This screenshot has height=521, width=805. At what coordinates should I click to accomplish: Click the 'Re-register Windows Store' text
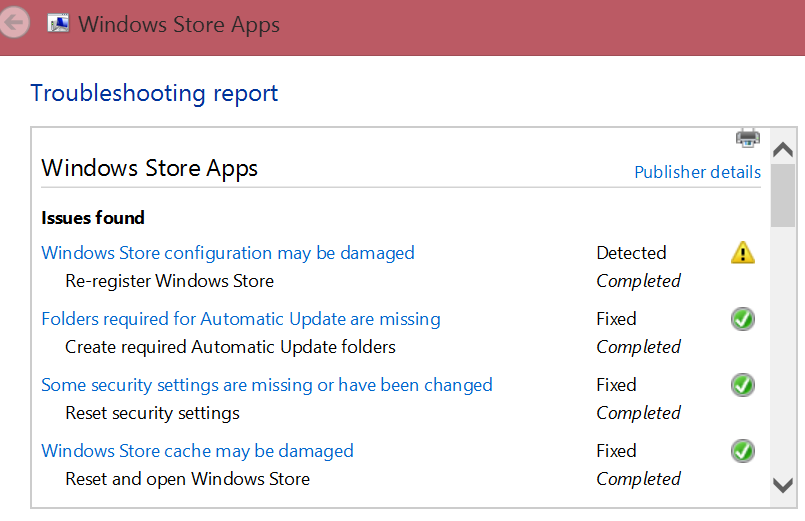[169, 281]
